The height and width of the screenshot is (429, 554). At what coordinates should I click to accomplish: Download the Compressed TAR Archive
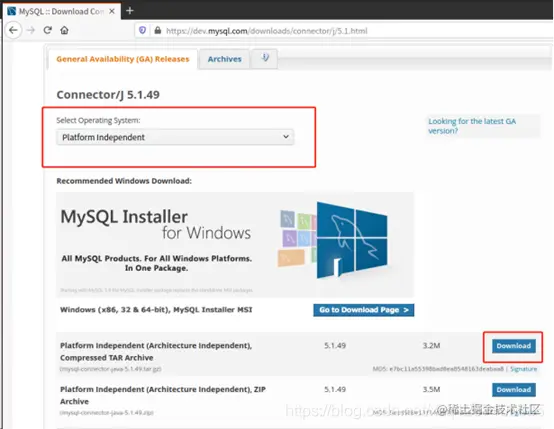[x=514, y=346]
